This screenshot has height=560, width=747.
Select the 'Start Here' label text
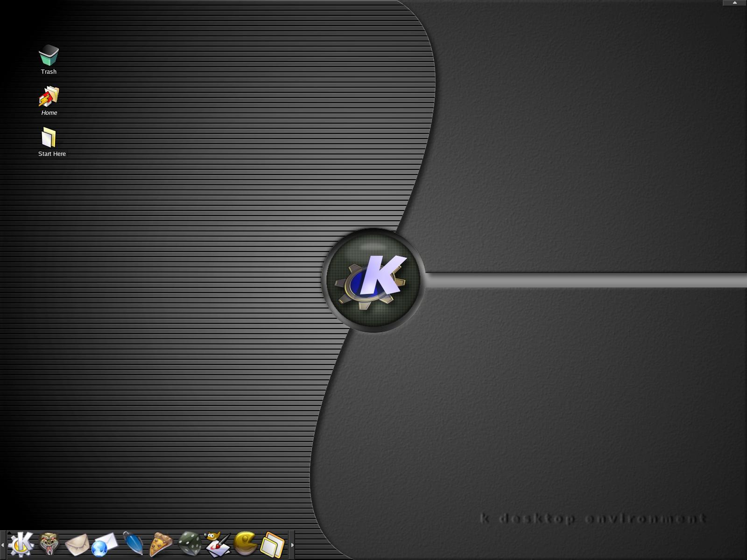click(x=52, y=154)
